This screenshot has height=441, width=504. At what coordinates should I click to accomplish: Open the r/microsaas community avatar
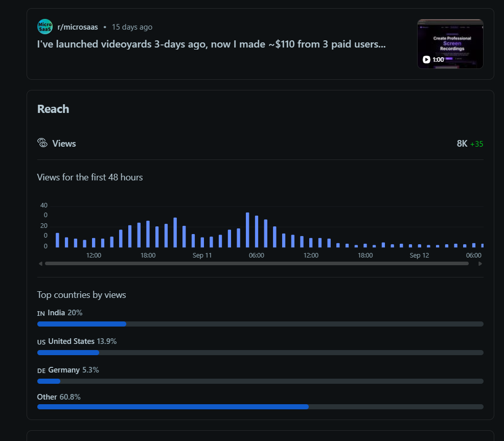tap(44, 27)
